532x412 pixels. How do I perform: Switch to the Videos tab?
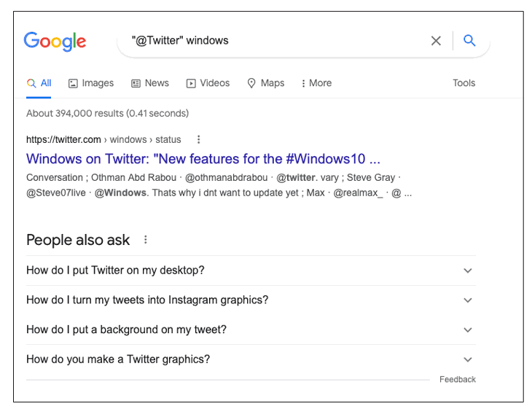point(208,83)
